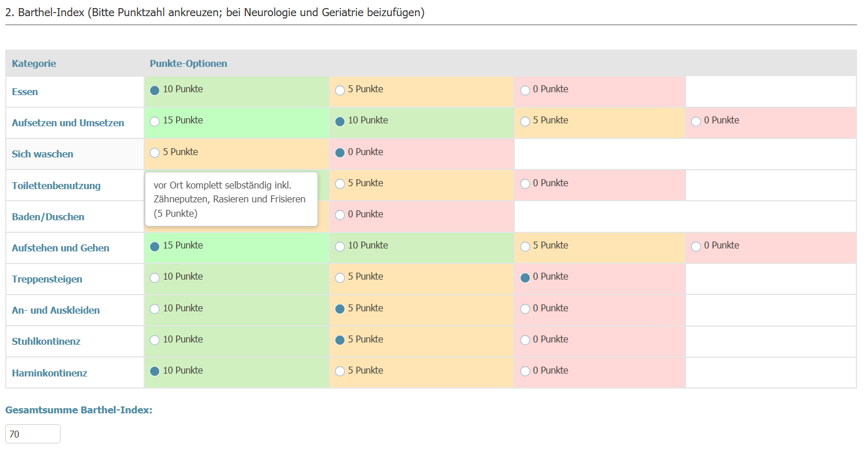Select 5 Punkte for Sich waschen
The image size is (868, 452).
(x=155, y=153)
